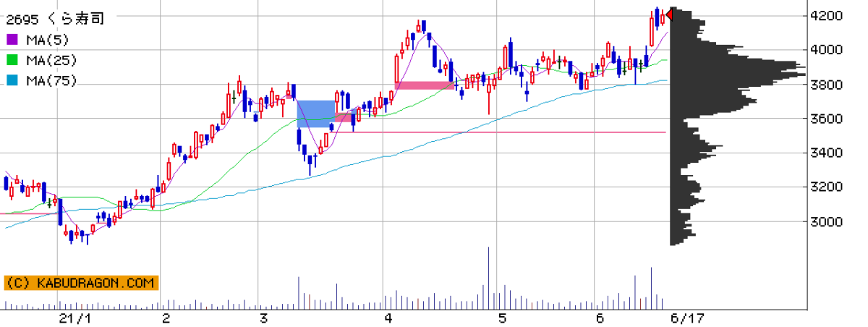Click the purple MA(5) legend swatch
Image resolution: width=868 pixels, height=327 pixels.
(x=12, y=40)
